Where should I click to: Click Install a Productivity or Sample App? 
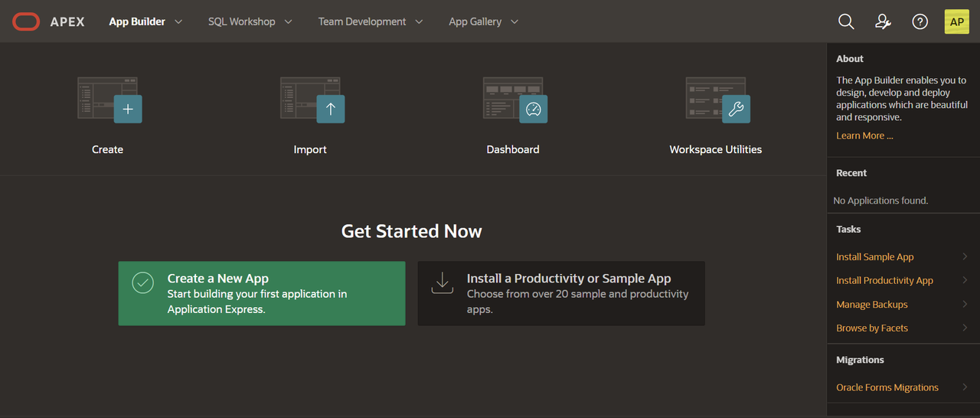click(x=561, y=293)
